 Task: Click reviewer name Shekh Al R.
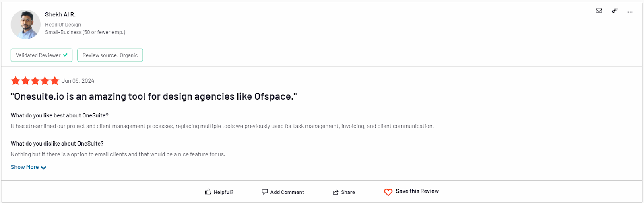point(60,14)
